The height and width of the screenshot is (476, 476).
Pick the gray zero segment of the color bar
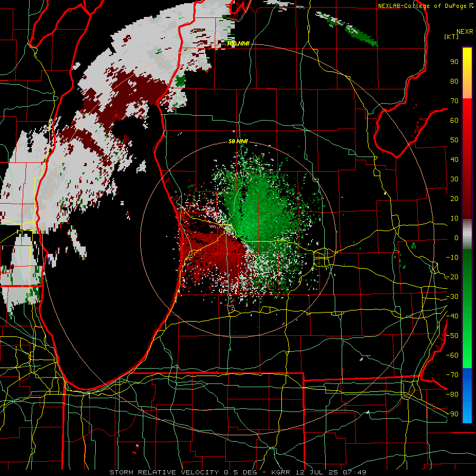coord(467,234)
